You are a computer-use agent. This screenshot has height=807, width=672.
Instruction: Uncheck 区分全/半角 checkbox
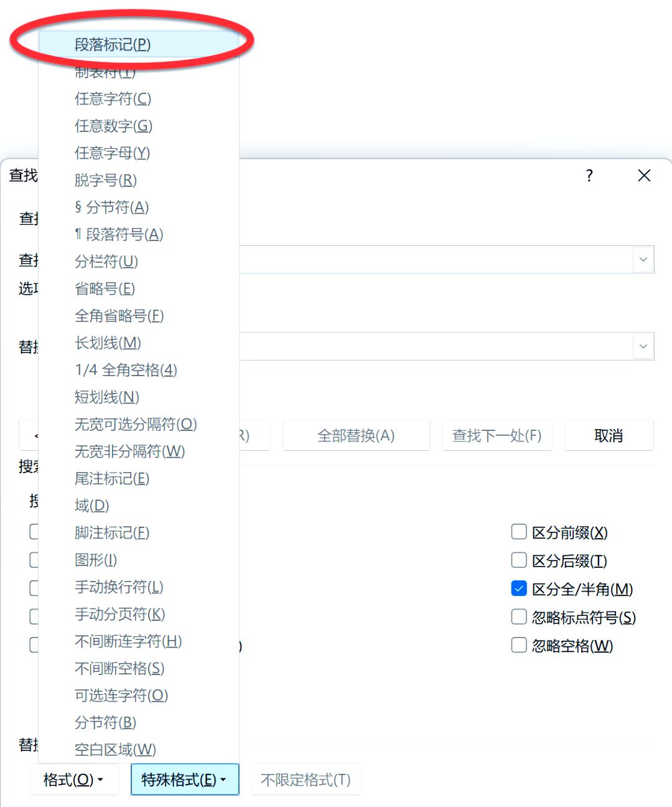tap(519, 588)
